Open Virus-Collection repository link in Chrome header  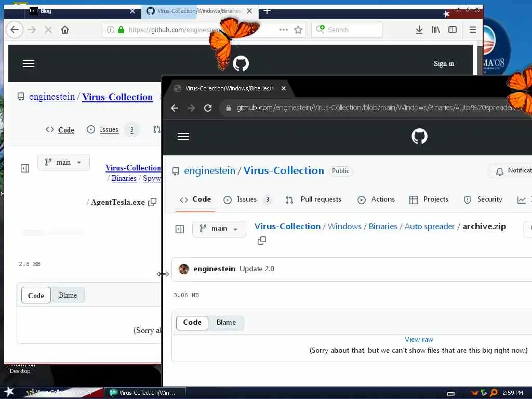pyautogui.click(x=284, y=170)
